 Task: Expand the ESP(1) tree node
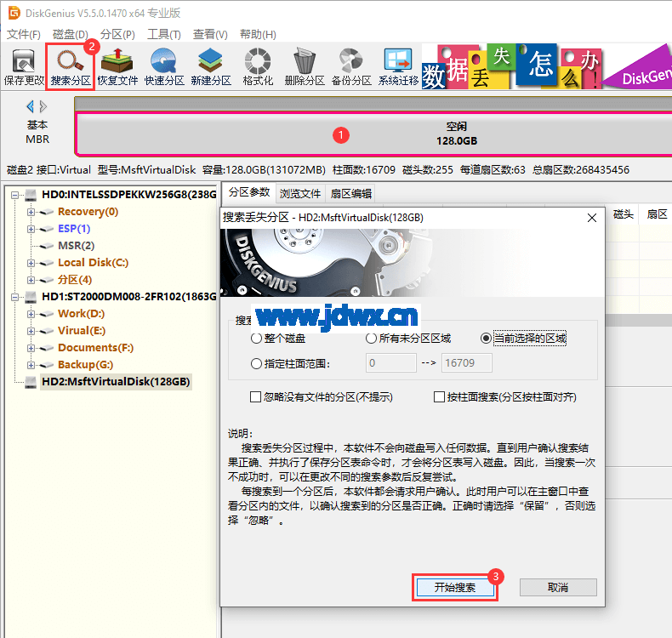(x=31, y=229)
